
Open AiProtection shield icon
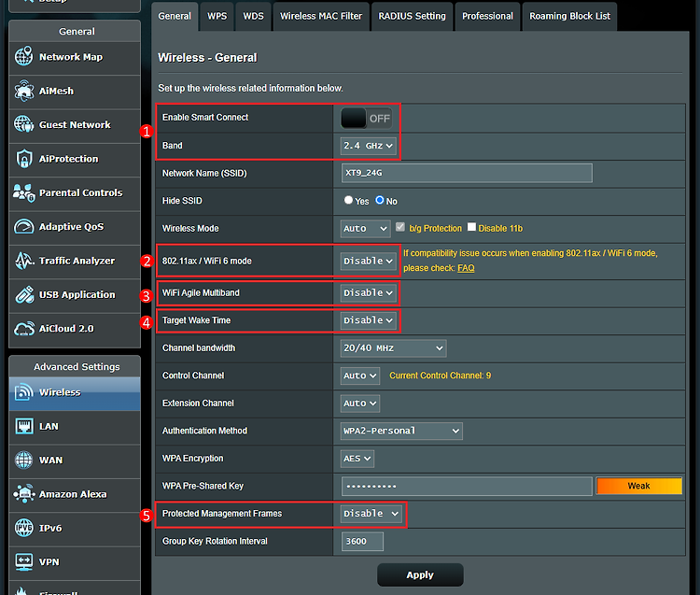pyautogui.click(x=23, y=159)
